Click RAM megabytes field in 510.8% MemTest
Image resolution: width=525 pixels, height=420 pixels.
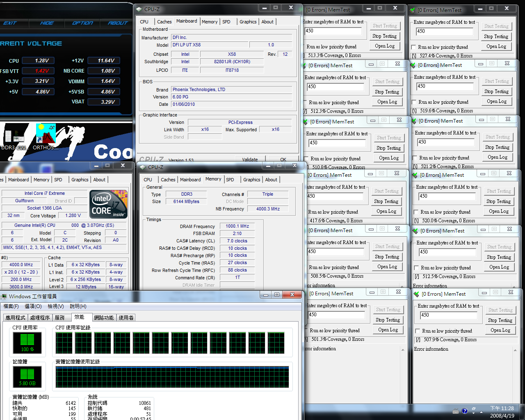click(x=337, y=143)
